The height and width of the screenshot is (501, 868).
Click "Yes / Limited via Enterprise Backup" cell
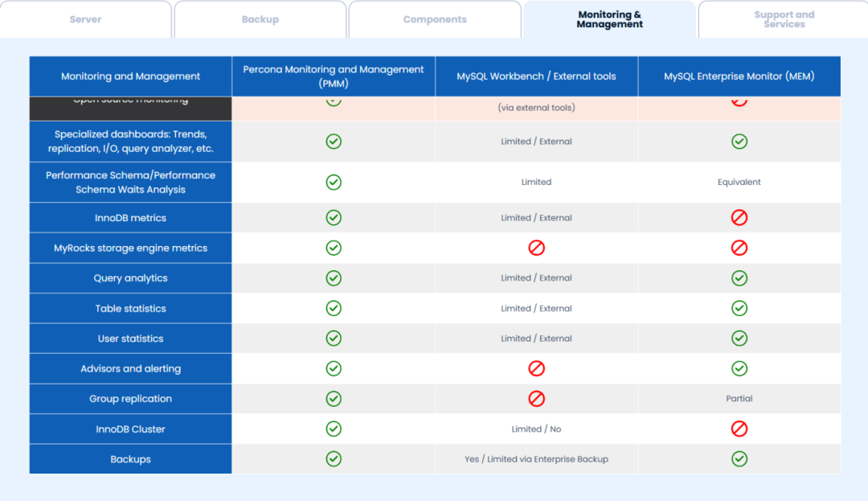[536, 459]
